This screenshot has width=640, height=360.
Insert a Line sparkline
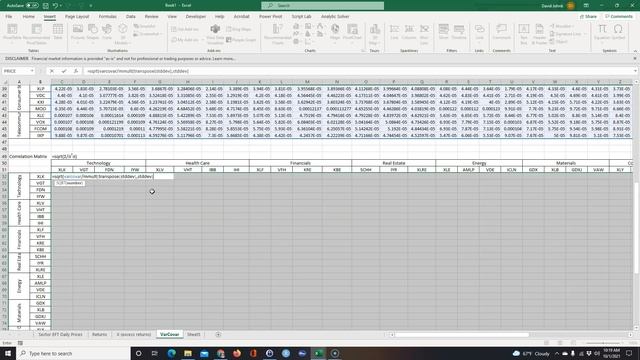[x=394, y=32]
